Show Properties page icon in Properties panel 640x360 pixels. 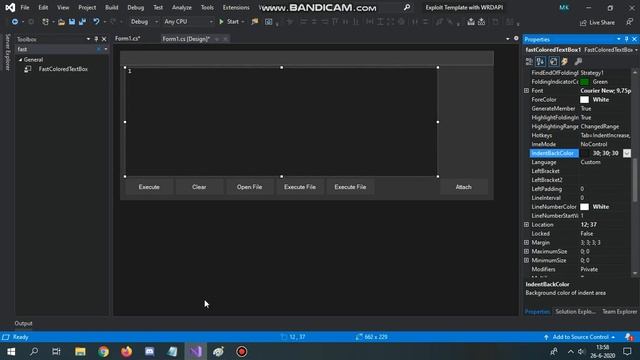coord(553,62)
